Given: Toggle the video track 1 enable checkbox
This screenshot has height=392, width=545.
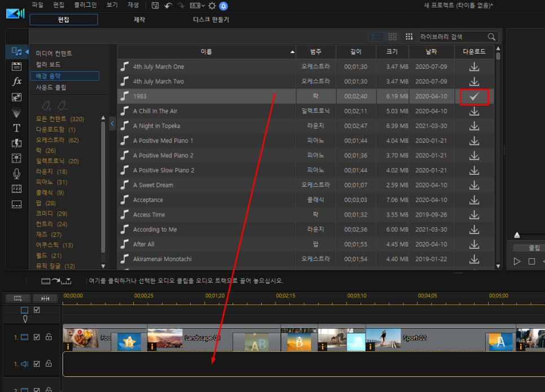Looking at the screenshot, I should coord(37,337).
